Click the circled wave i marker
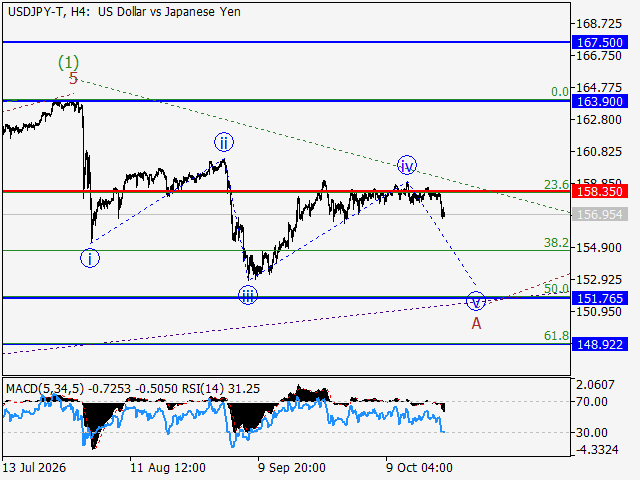Viewport: 640px width, 480px height. point(90,258)
